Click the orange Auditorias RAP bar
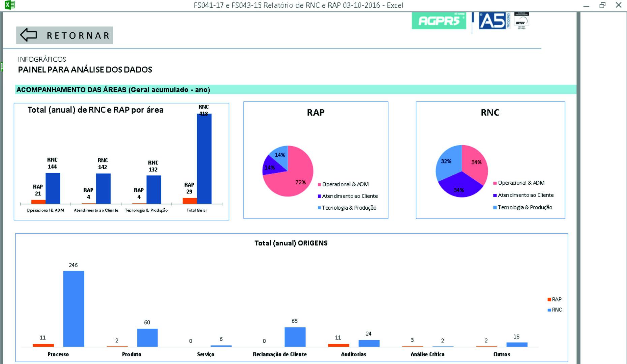 point(338,345)
